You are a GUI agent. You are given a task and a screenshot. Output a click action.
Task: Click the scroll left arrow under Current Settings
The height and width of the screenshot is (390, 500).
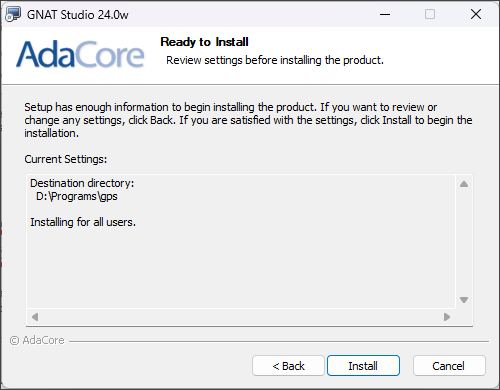click(x=35, y=317)
